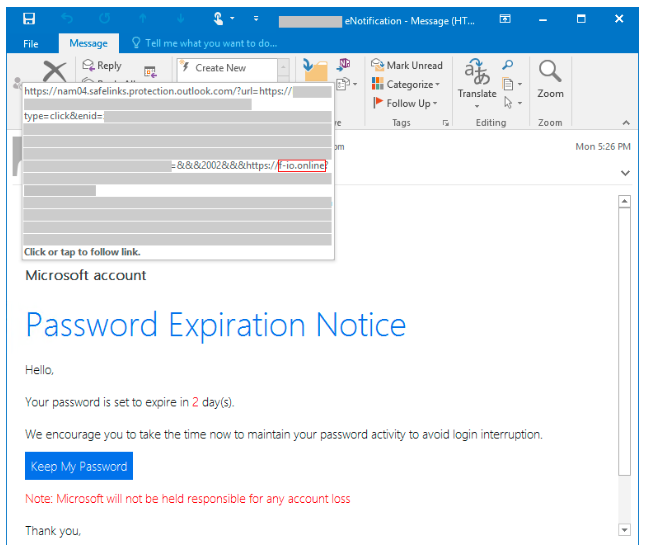Click the lightbulb icon beside Tell me
The image size is (646, 552).
pos(136,43)
